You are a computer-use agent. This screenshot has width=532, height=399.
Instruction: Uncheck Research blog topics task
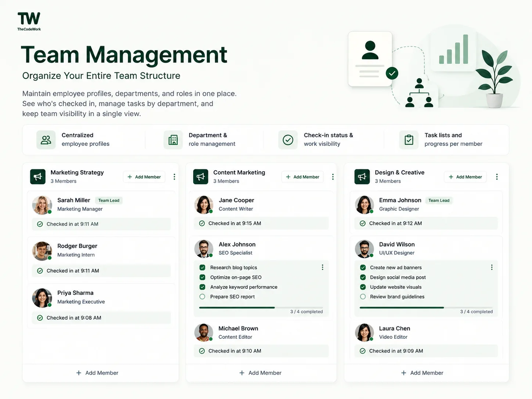(x=202, y=267)
